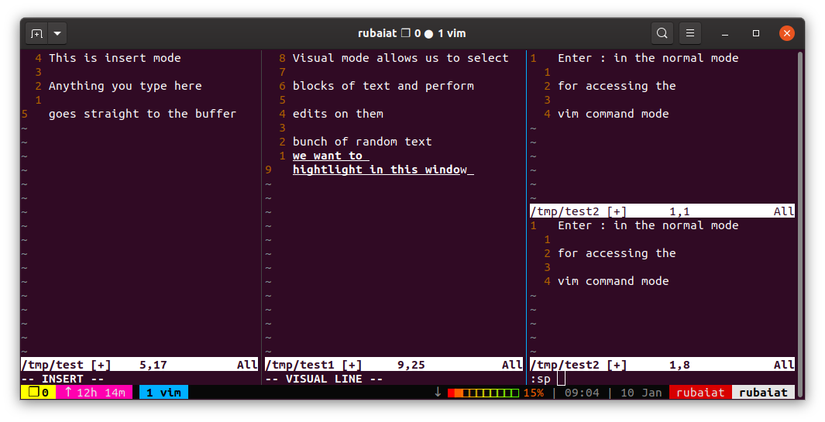825x422 pixels.
Task: Click the down arrow icon in status bar
Action: tap(437, 393)
